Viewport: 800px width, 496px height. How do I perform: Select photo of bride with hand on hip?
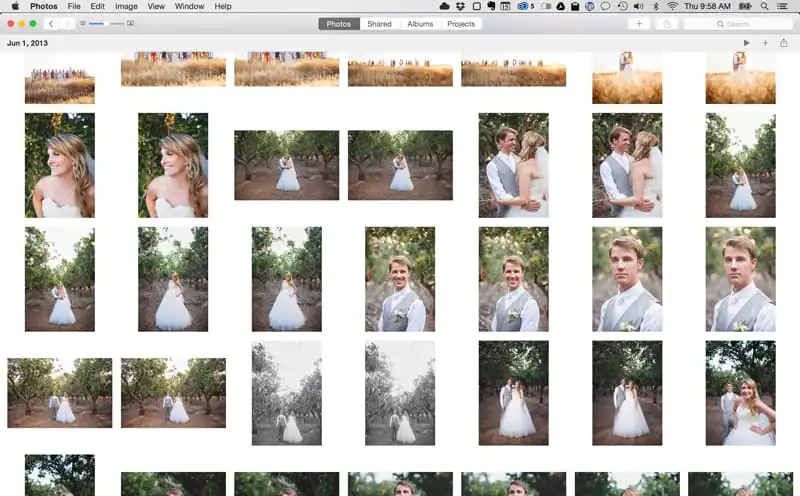coord(740,393)
